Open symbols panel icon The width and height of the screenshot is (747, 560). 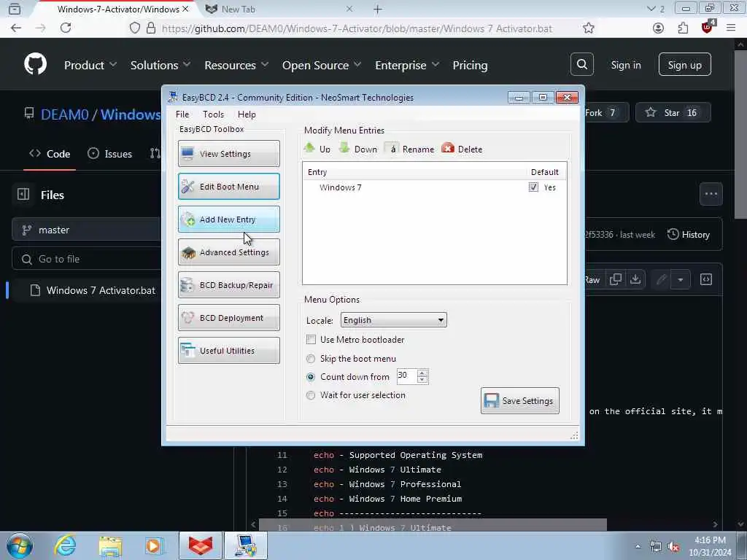coord(706,279)
